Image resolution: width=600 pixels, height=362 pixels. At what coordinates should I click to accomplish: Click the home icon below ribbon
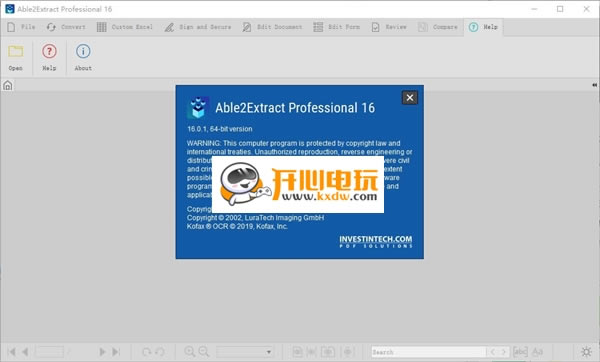coord(8,85)
